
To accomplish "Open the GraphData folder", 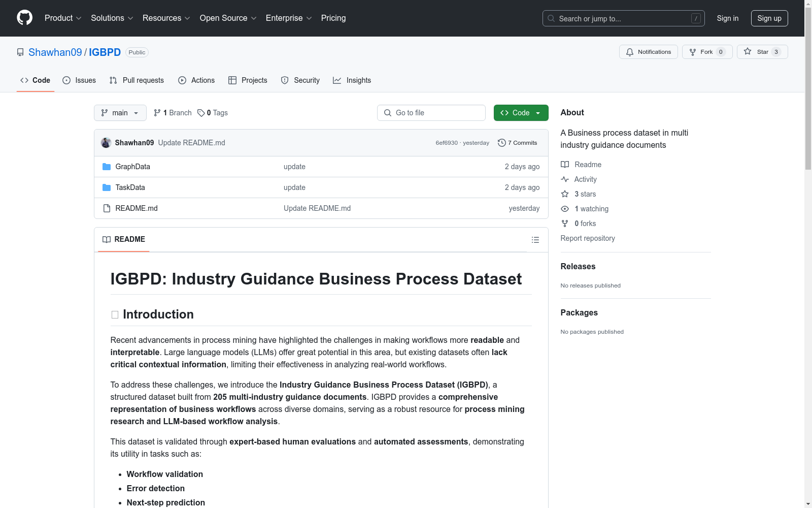I will click(x=133, y=167).
